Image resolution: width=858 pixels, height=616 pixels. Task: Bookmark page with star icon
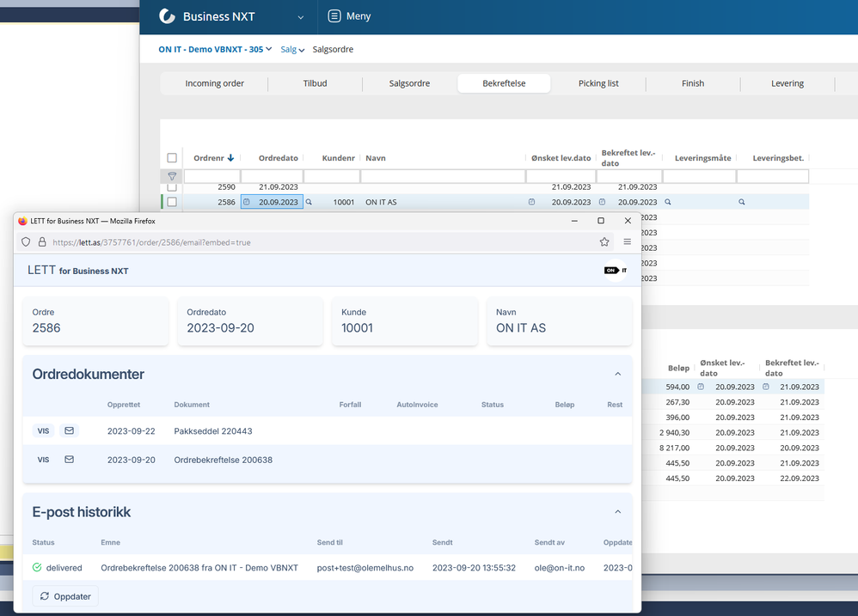coord(604,241)
